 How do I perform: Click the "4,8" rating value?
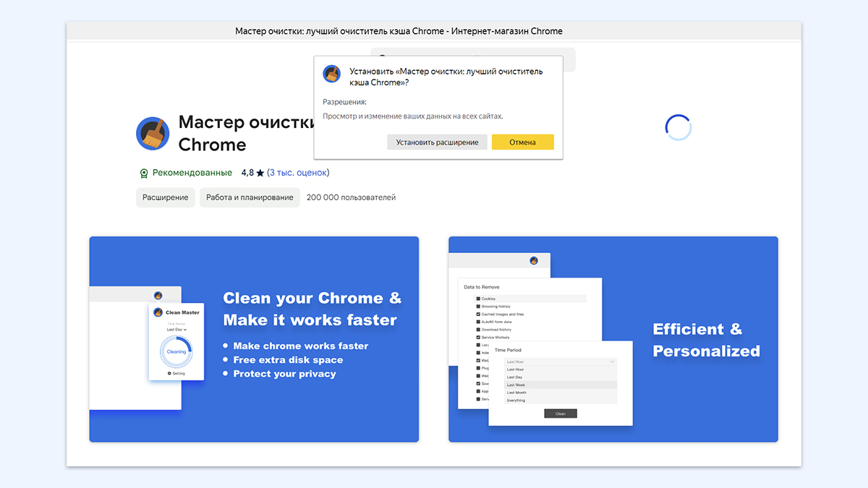pos(247,173)
